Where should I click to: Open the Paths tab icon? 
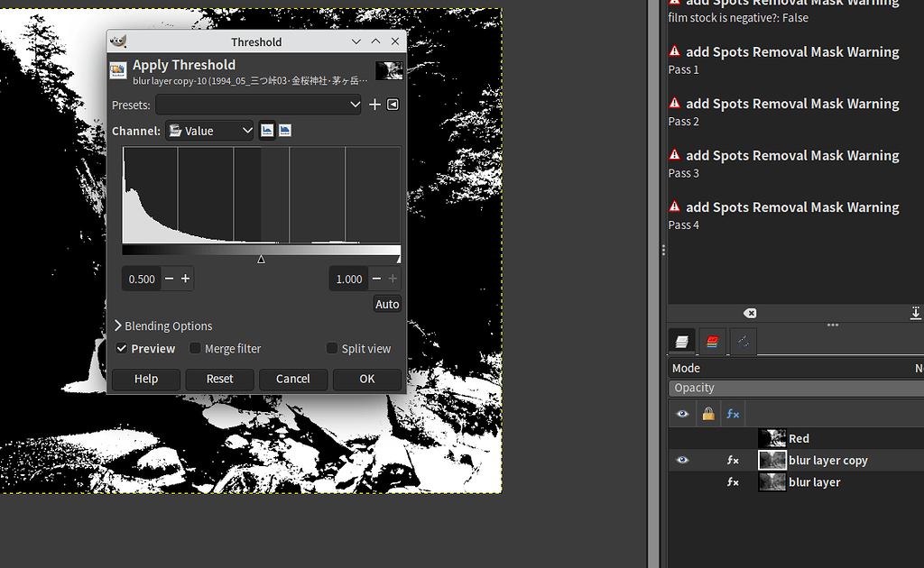[743, 341]
